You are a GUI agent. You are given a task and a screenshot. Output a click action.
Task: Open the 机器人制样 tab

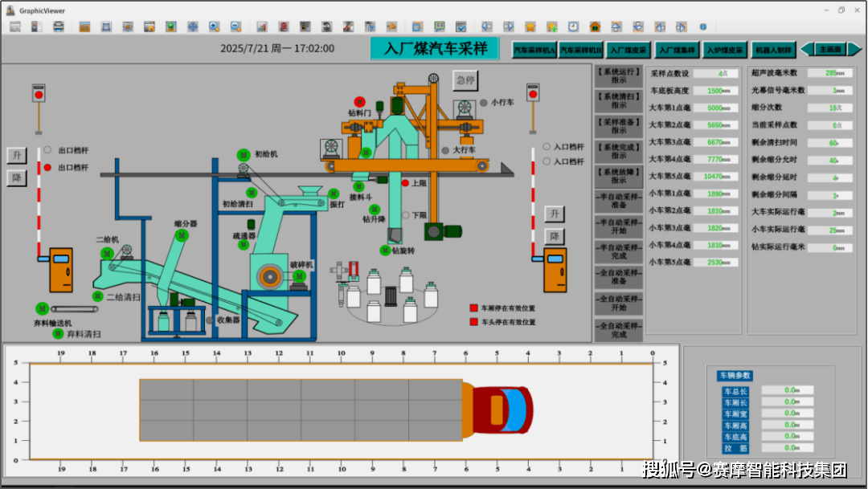pyautogui.click(x=772, y=50)
